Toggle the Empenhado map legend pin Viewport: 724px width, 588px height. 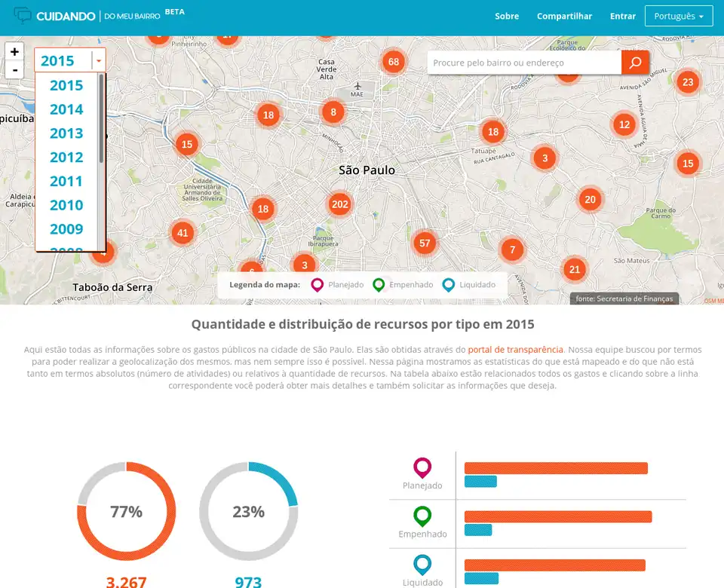[x=378, y=284]
